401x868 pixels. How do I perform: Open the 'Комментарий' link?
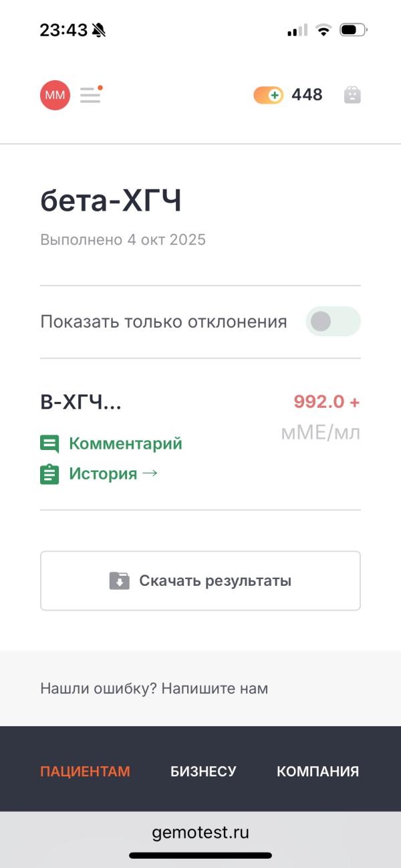coord(125,443)
